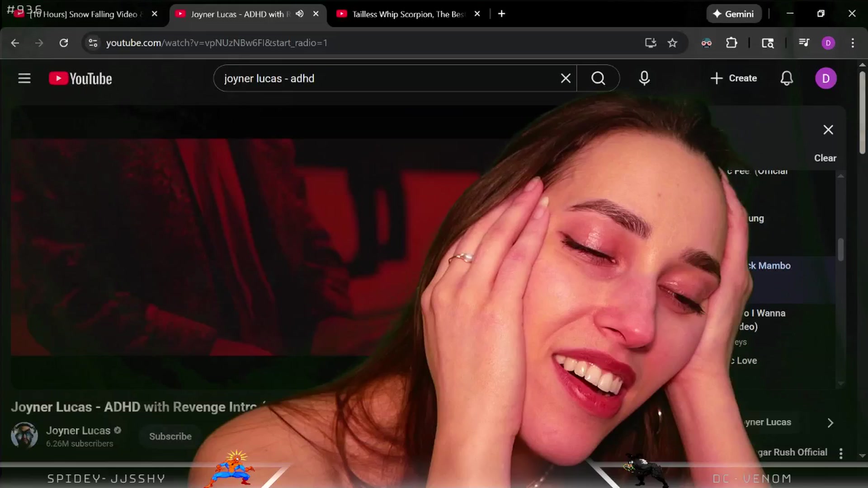Open site information icon in address bar
The image size is (868, 488).
(93, 43)
